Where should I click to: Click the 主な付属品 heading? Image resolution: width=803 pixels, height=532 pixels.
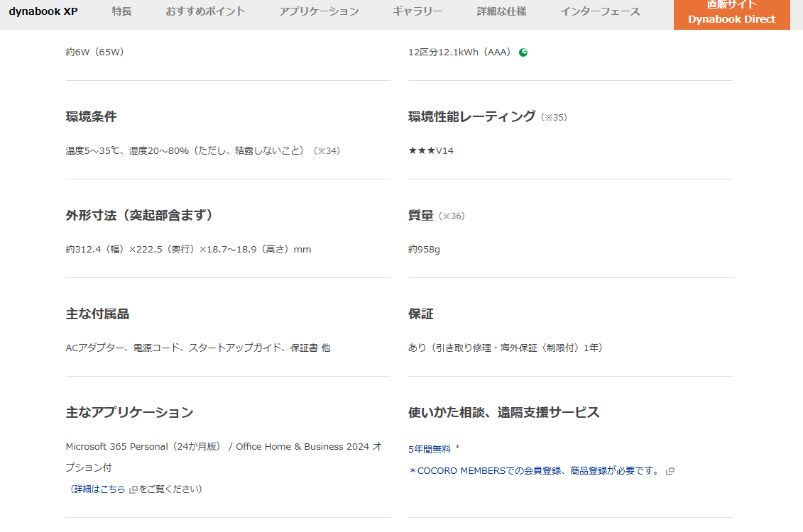coord(97,314)
